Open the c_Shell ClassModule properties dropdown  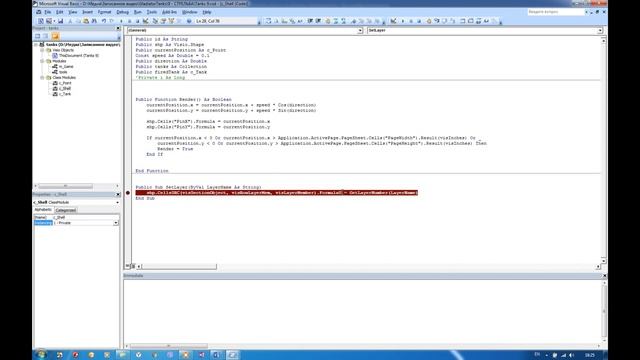(x=118, y=202)
